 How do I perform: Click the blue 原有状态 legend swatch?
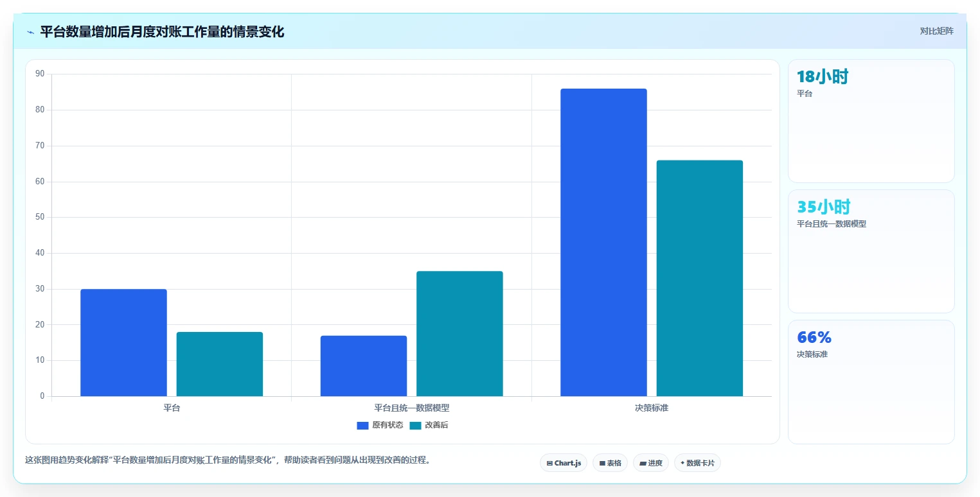(362, 425)
